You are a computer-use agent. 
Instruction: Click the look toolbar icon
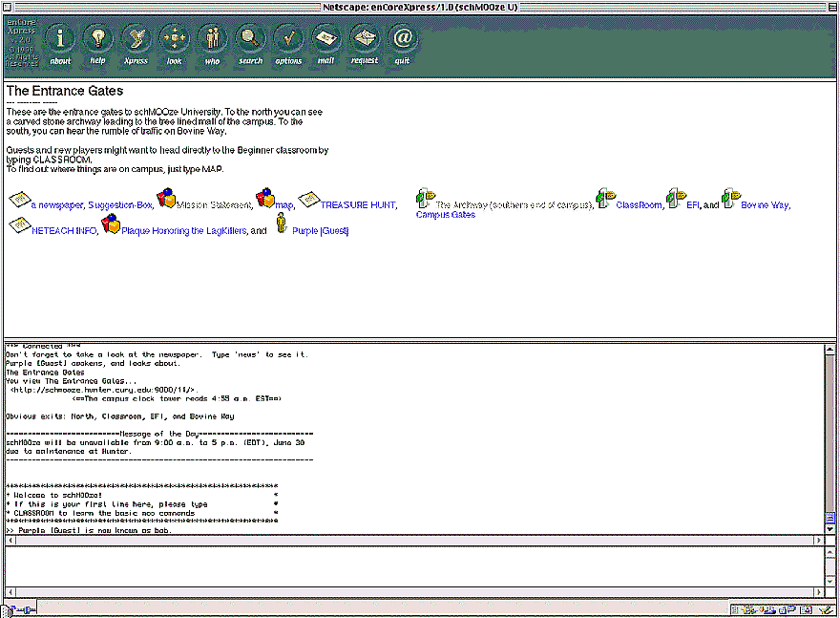coord(174,39)
